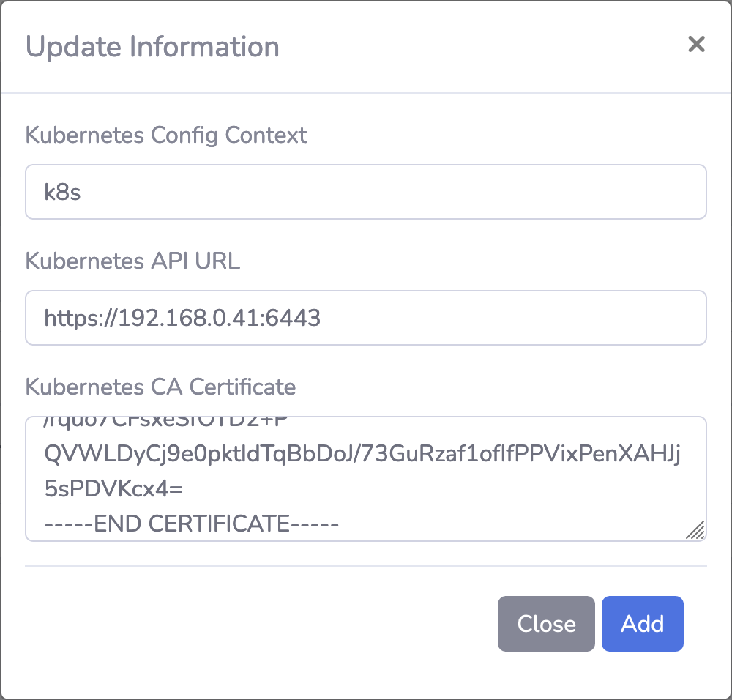This screenshot has height=700, width=732.
Task: Click the empty space after END CERTIFICATE dashes
Action: 512,524
